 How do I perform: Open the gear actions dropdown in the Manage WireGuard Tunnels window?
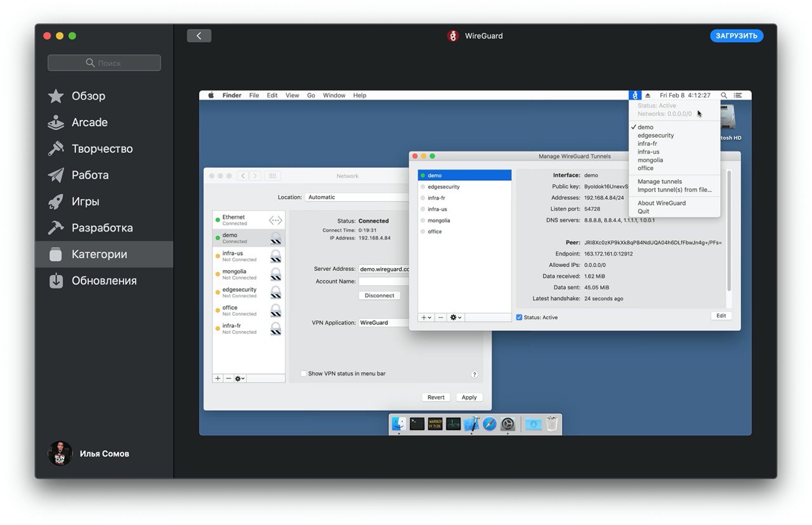[455, 317]
